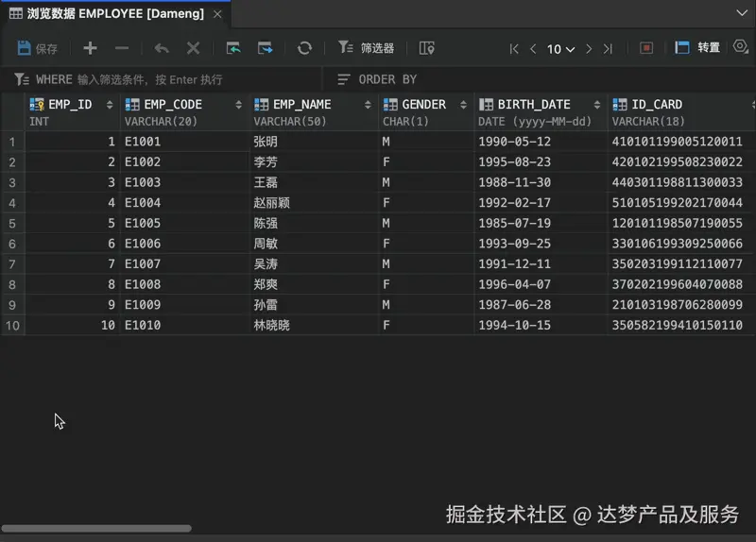The width and height of the screenshot is (756, 542).
Task: Click the name cell 王磊
Action: pos(314,182)
